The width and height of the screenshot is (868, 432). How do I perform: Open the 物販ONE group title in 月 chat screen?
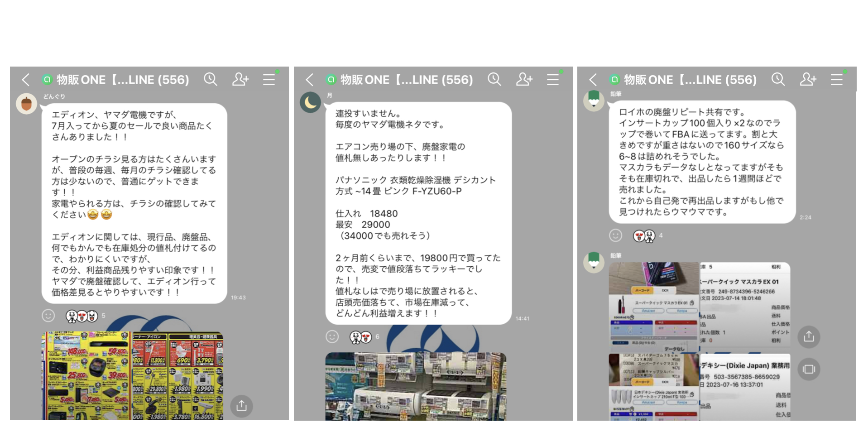[407, 80]
